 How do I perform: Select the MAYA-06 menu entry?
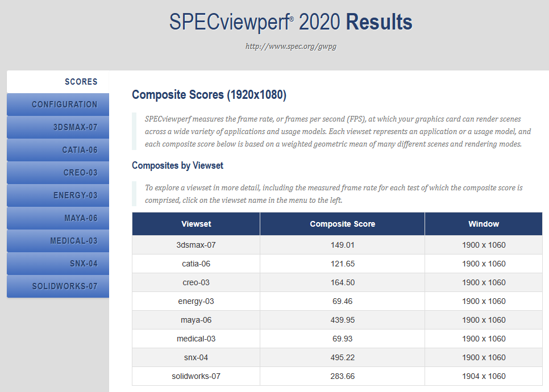(81, 218)
